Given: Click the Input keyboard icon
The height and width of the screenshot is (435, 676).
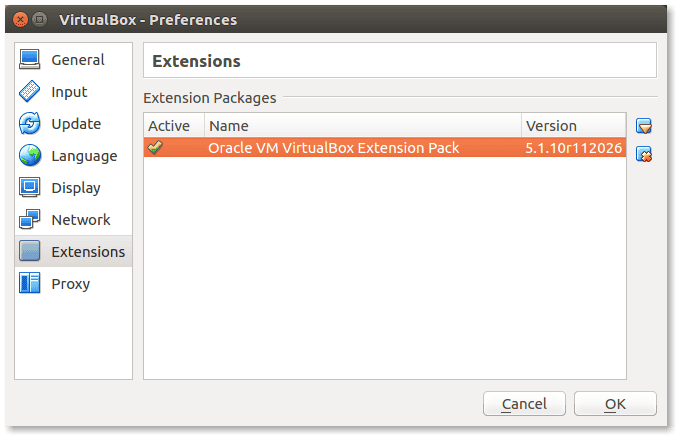Looking at the screenshot, I should pos(29,91).
